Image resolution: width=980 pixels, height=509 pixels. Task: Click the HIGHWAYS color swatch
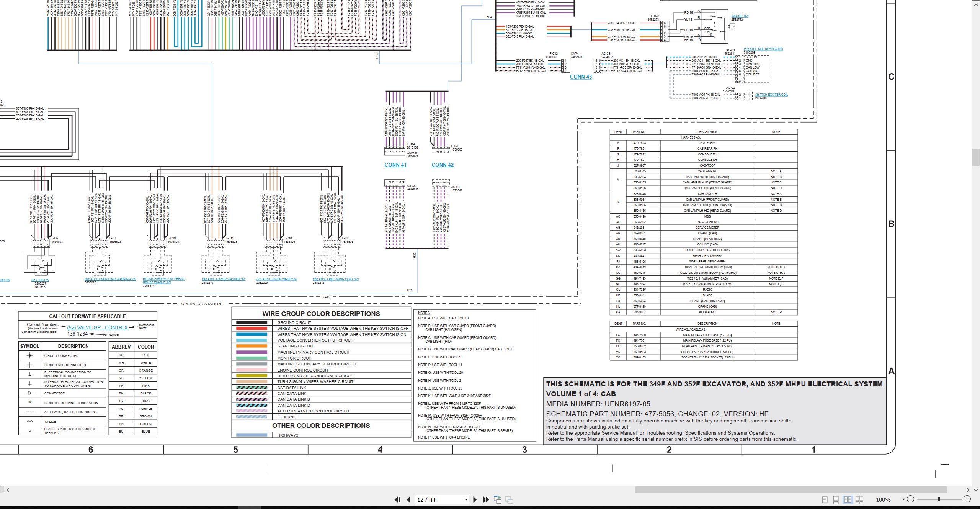(252, 435)
